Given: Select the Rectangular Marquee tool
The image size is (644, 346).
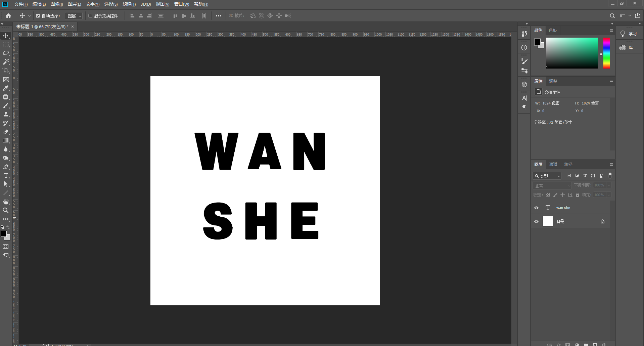Looking at the screenshot, I should [x=6, y=44].
